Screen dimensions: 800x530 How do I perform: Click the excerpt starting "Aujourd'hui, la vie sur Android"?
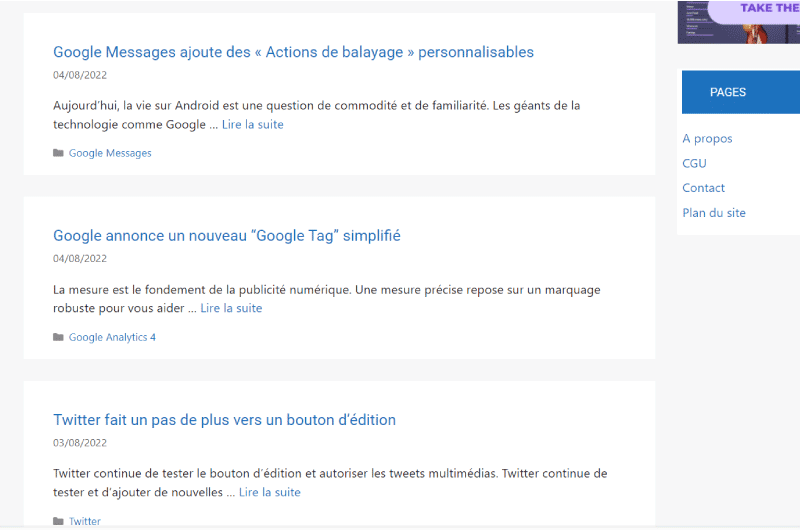pos(316,115)
